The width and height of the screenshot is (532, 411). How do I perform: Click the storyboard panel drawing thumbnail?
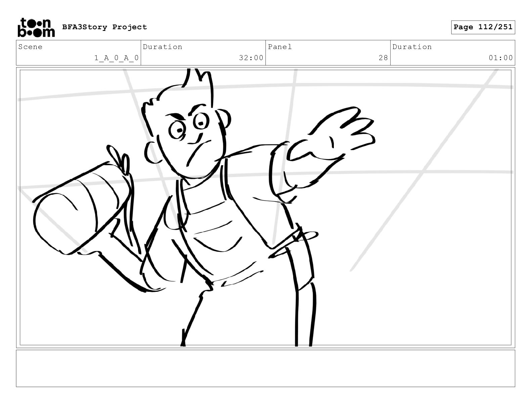point(265,208)
